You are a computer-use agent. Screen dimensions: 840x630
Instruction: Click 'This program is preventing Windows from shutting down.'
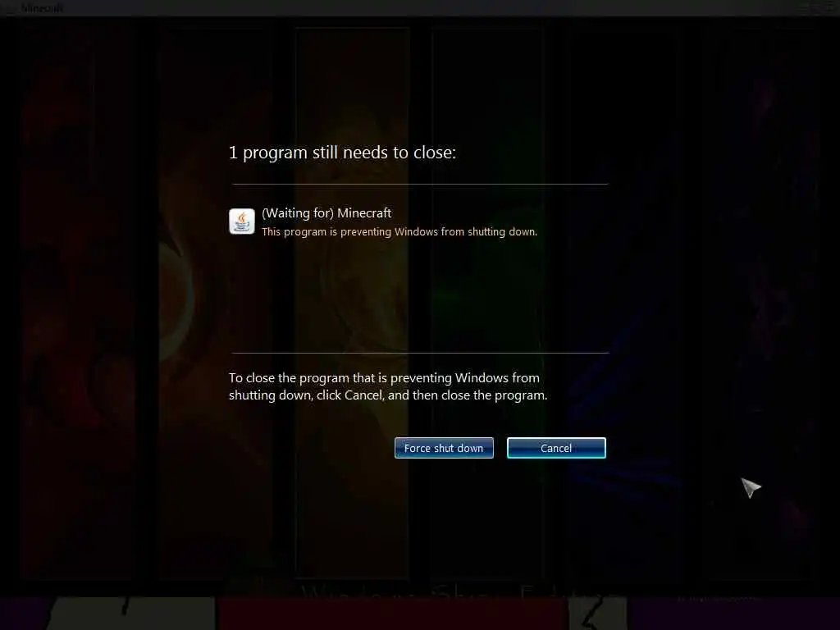(x=399, y=232)
